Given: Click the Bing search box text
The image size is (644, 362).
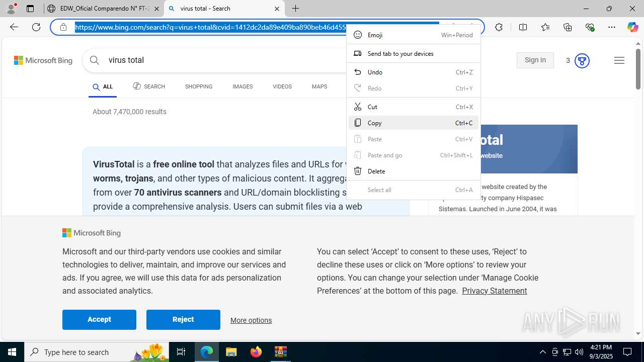Looking at the screenshot, I should click(x=126, y=60).
